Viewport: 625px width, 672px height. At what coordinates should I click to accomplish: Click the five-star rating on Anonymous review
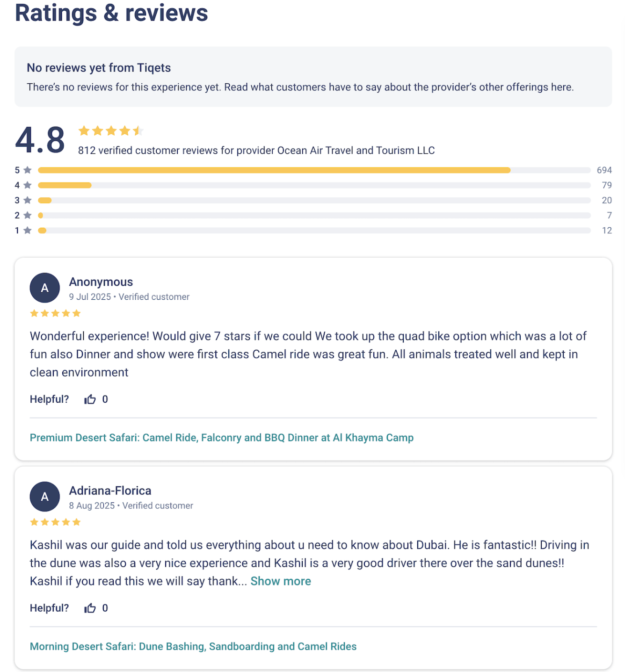coord(55,313)
